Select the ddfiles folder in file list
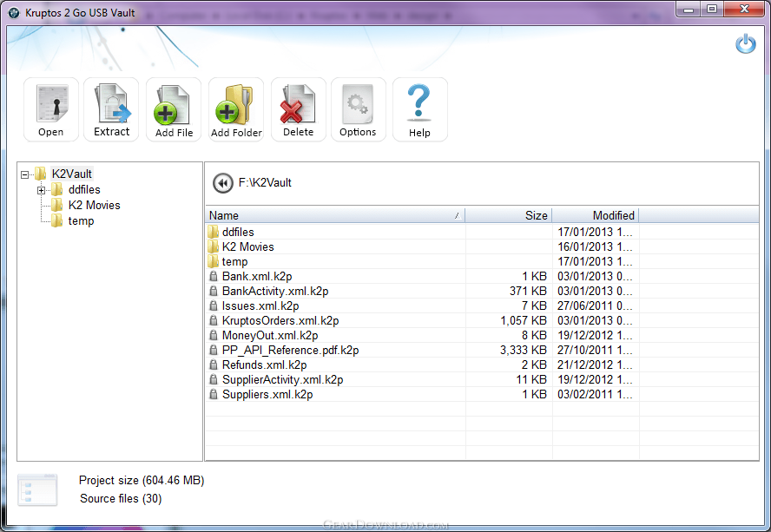This screenshot has width=771, height=532. point(238,233)
